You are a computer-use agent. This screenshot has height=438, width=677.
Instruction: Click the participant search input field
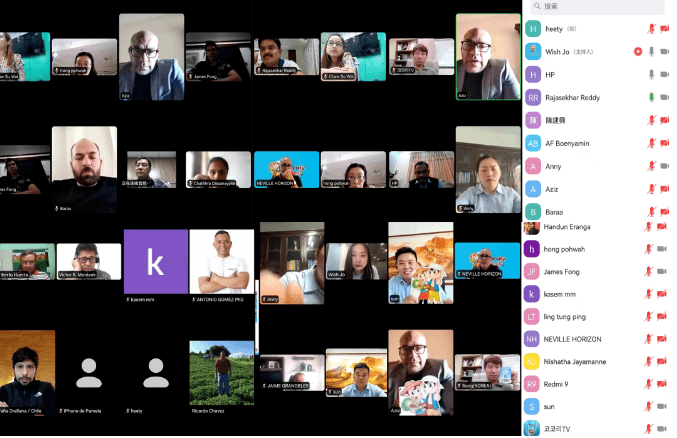tap(600, 6)
